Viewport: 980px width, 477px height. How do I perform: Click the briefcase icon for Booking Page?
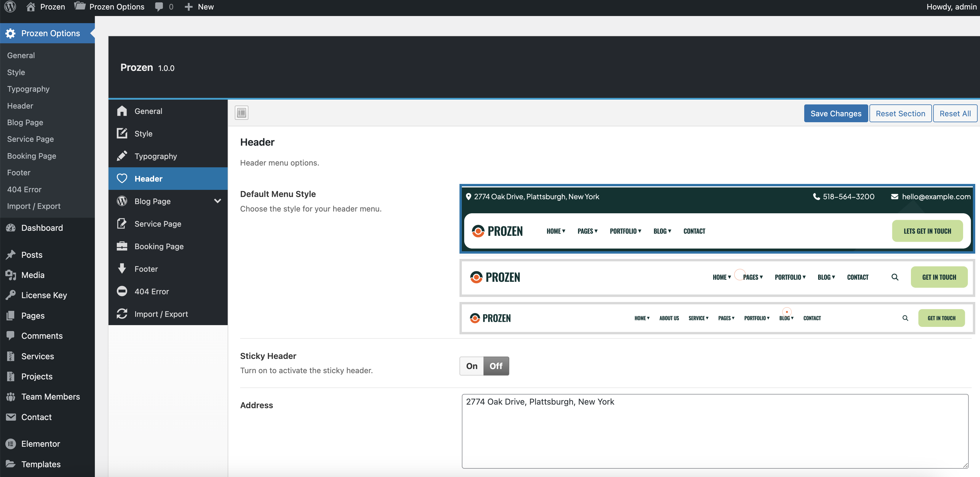122,246
